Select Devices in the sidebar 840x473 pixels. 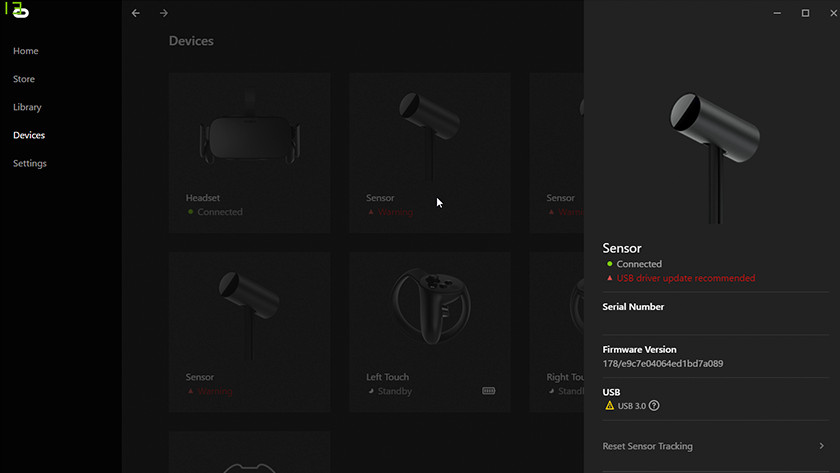[x=29, y=135]
